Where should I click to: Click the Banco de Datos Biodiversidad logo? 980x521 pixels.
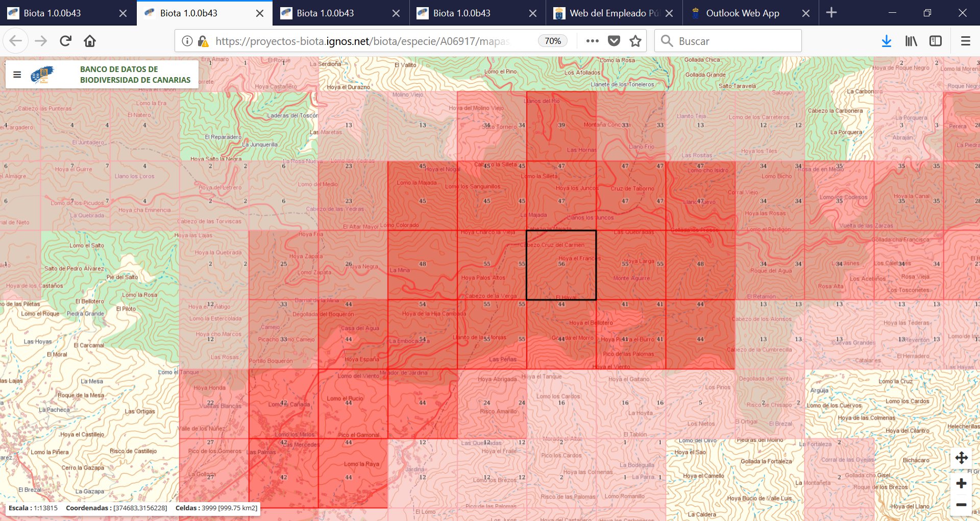(x=42, y=75)
